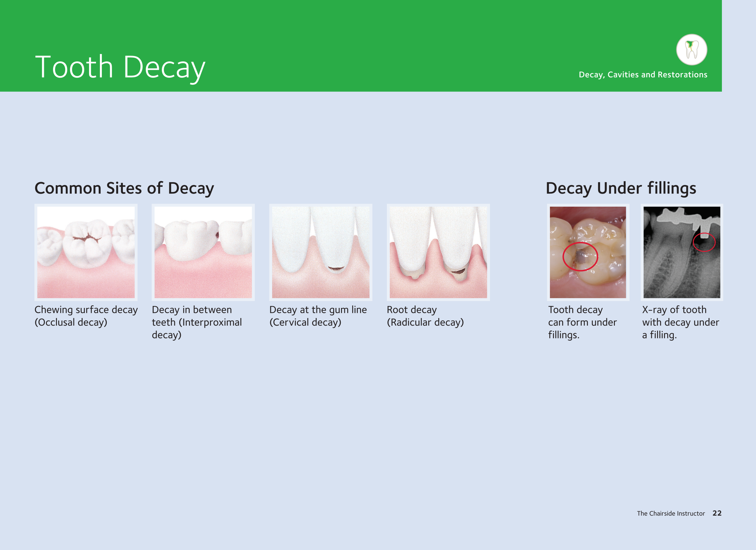This screenshot has height=550, width=756.
Task: Click the page number 22
Action: (717, 513)
